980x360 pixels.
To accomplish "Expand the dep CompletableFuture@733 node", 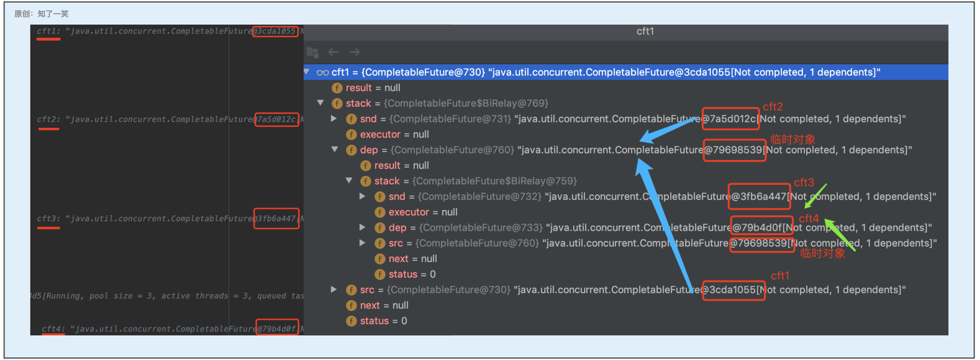I will (362, 227).
